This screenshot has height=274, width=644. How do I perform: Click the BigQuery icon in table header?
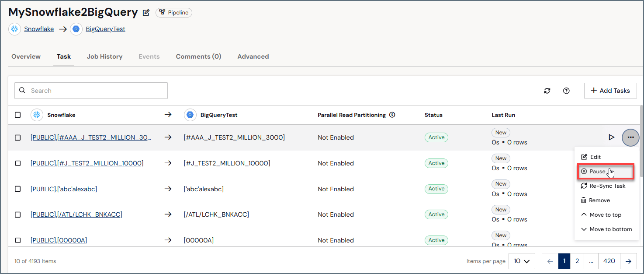tap(190, 115)
